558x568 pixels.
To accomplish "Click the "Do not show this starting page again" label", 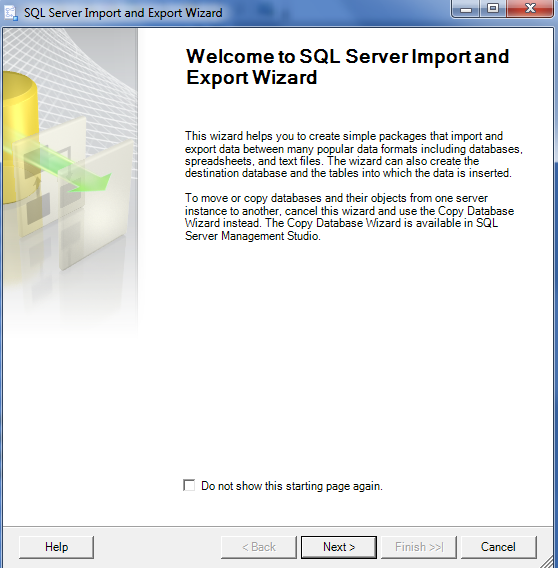I will 292,486.
